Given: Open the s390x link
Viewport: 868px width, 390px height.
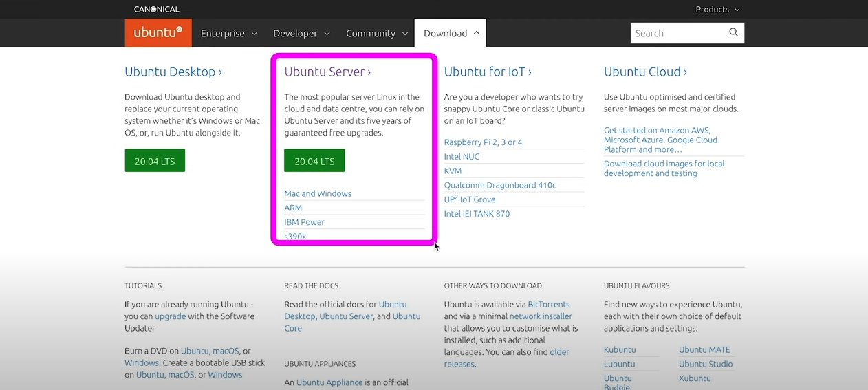Looking at the screenshot, I should click(x=295, y=236).
